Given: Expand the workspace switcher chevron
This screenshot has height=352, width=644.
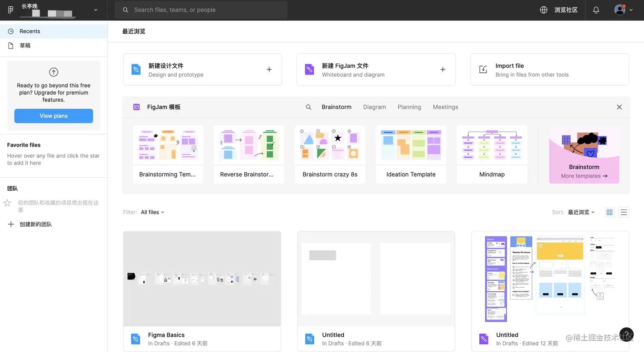Looking at the screenshot, I should coord(96,10).
